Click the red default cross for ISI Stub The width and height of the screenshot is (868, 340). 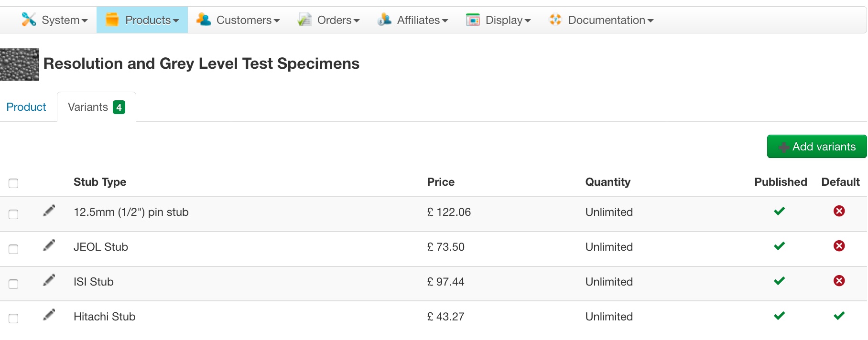pos(839,281)
